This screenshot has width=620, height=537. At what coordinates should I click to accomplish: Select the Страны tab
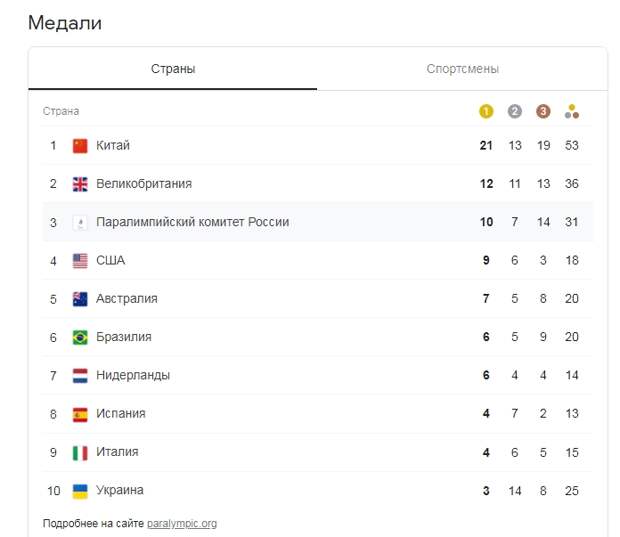click(x=173, y=69)
